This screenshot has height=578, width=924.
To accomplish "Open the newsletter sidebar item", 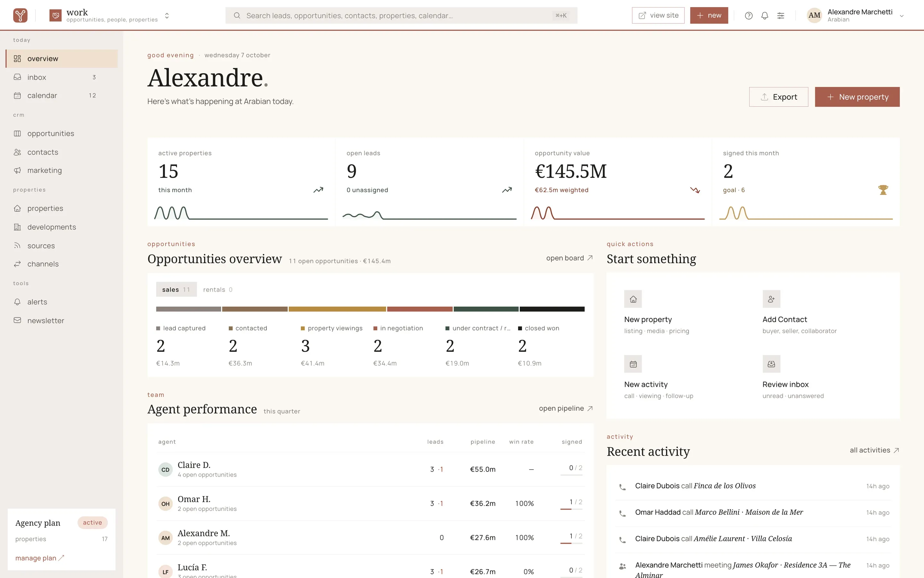I will (62, 320).
